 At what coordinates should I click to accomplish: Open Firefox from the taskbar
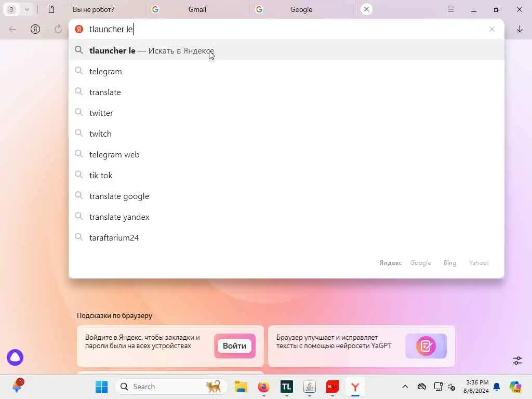click(x=263, y=387)
